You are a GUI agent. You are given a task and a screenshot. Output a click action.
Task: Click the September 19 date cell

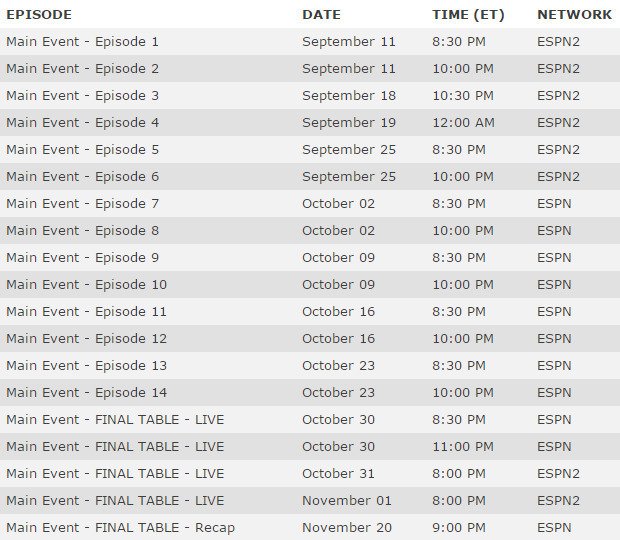(x=349, y=123)
